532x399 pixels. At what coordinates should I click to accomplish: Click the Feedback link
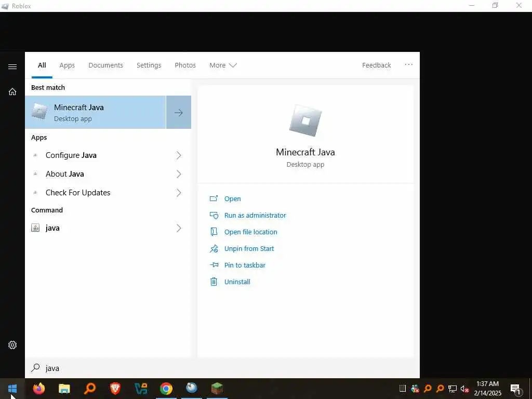(x=377, y=65)
